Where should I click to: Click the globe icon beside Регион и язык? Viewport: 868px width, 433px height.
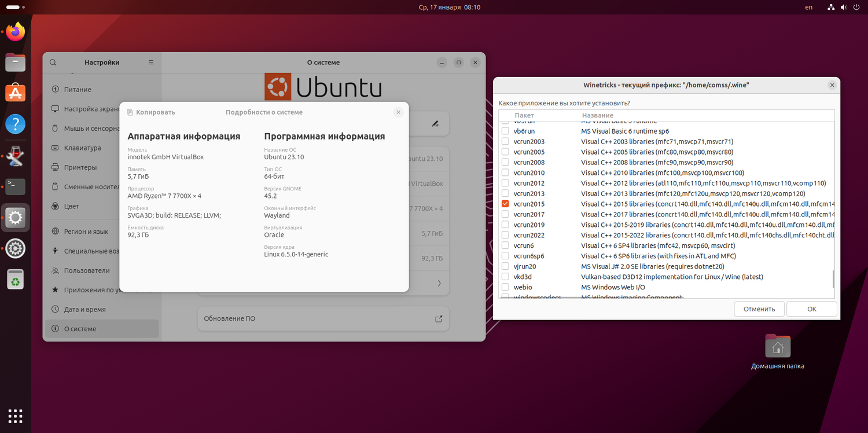coord(56,232)
